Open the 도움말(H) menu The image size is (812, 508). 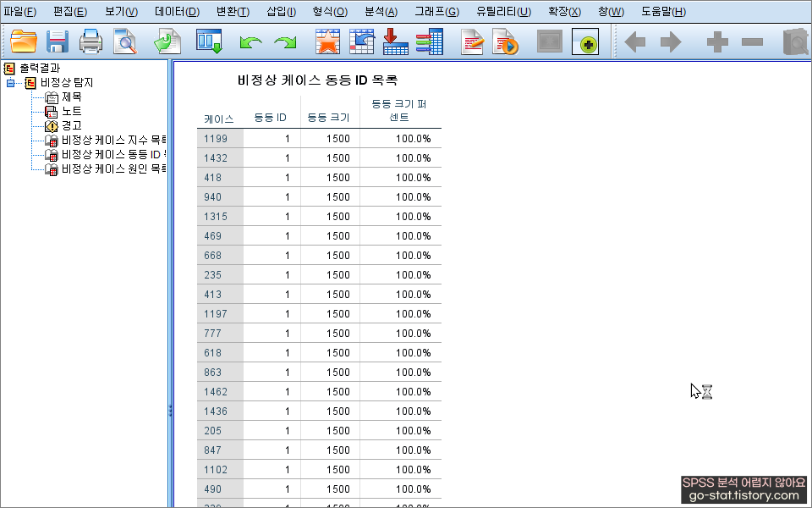(663, 11)
